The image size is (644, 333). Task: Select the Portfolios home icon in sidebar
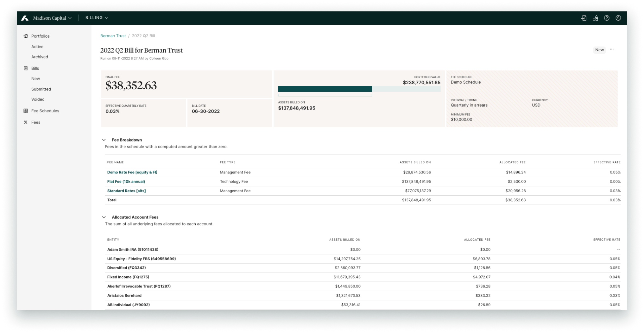tap(26, 36)
